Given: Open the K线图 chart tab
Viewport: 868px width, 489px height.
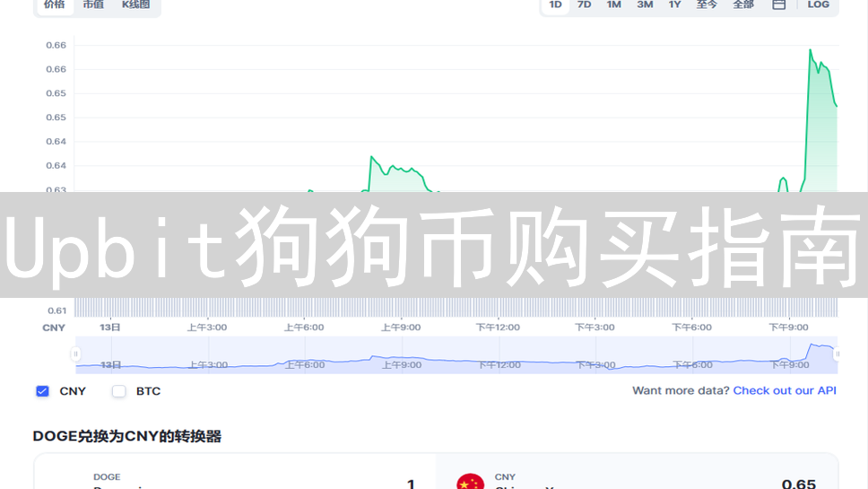Looking at the screenshot, I should (135, 5).
